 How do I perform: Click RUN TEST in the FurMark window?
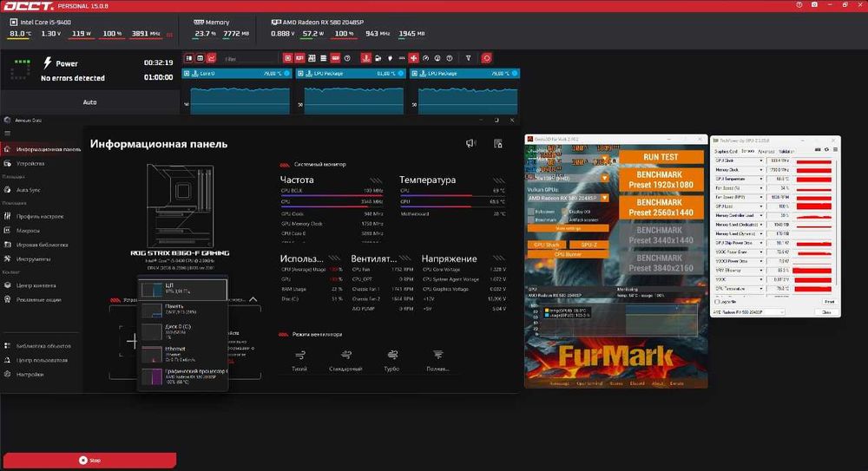click(x=661, y=157)
